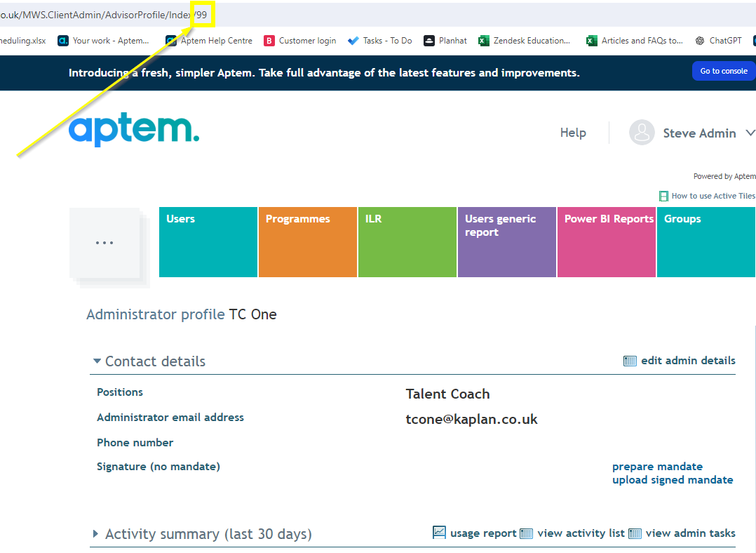Screen dimensions: 756x553
Task: Click the browser address bar URL
Action: [104, 15]
